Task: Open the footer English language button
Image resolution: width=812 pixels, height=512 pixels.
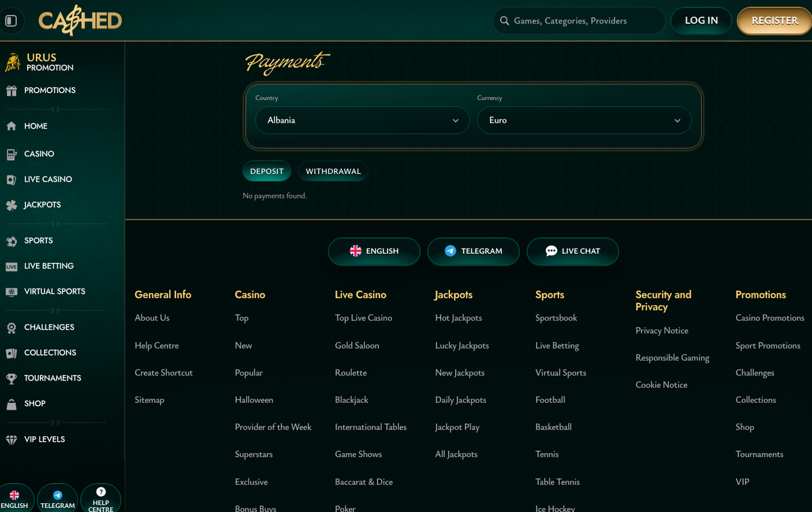Action: click(374, 251)
